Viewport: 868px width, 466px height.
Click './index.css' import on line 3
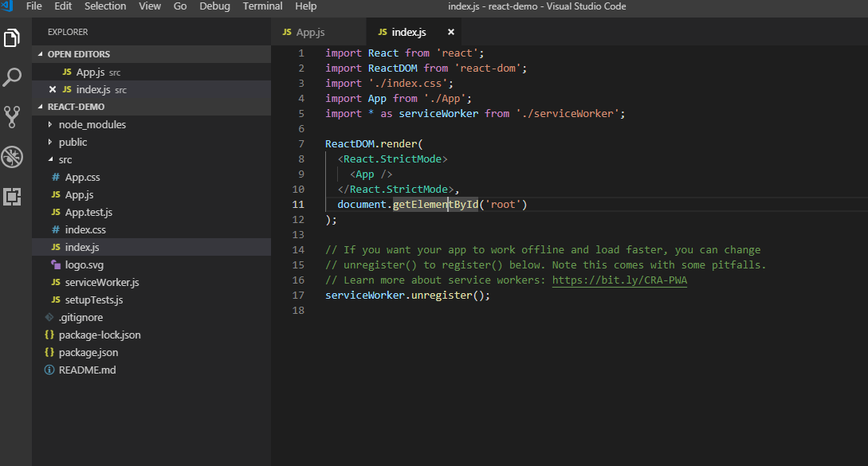(x=407, y=83)
